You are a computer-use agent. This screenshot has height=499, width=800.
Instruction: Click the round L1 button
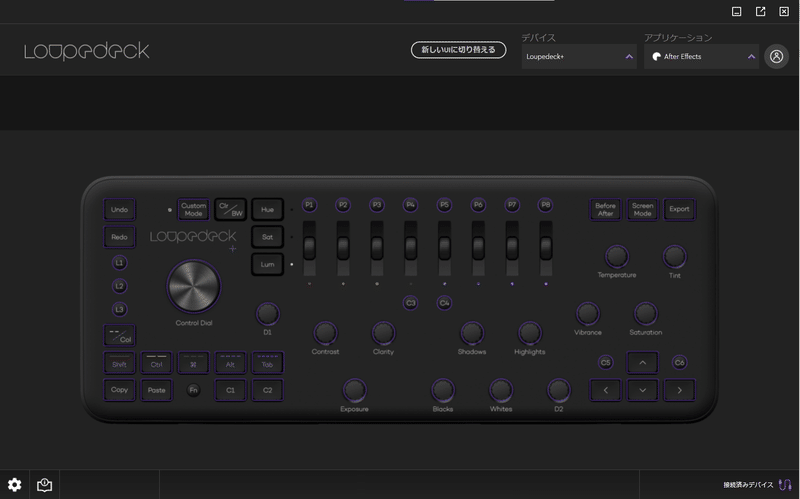point(119,263)
